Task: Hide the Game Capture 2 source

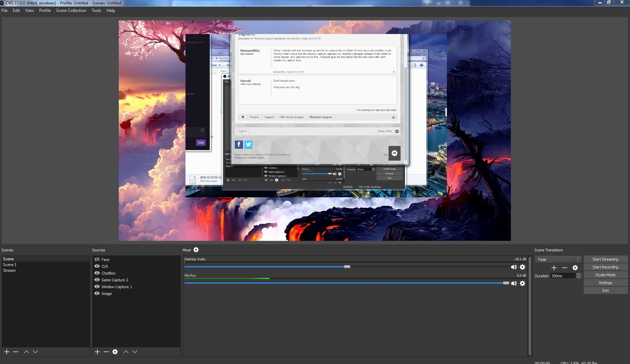Action: [x=97, y=280]
